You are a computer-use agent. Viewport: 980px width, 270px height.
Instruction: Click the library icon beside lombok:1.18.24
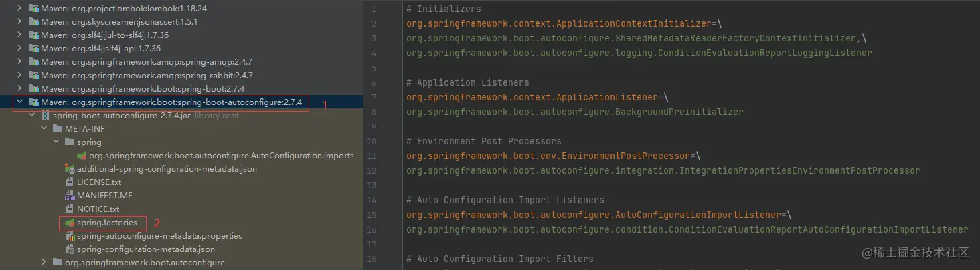pos(33,9)
